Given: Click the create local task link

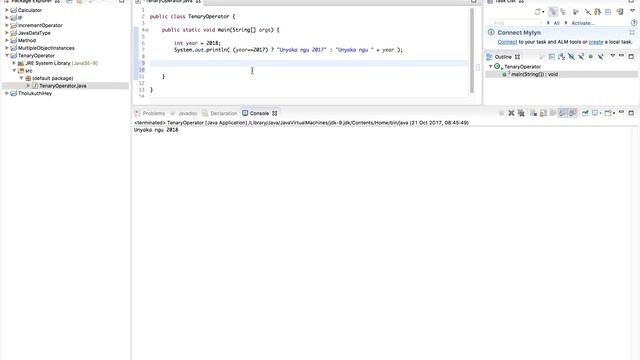Looking at the screenshot, I should (596, 42).
